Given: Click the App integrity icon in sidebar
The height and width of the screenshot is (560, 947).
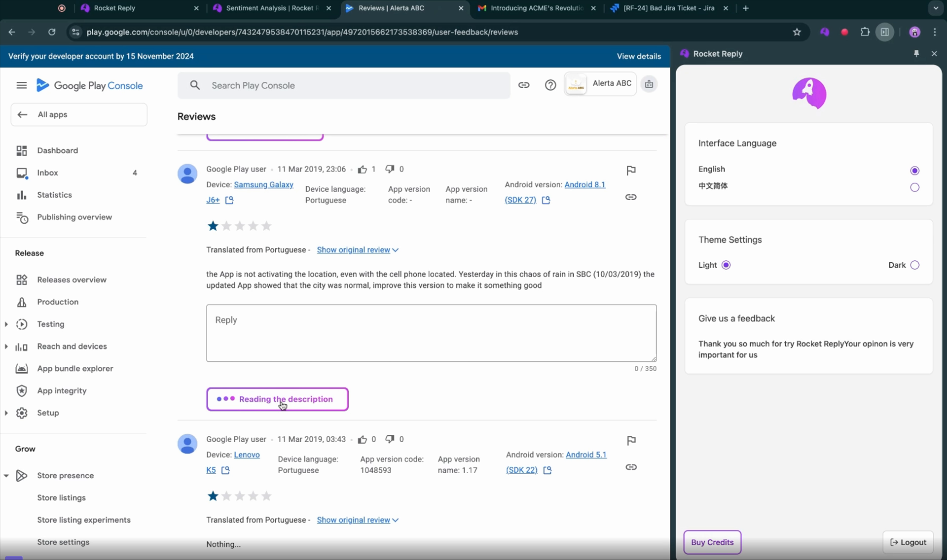Looking at the screenshot, I should (21, 390).
